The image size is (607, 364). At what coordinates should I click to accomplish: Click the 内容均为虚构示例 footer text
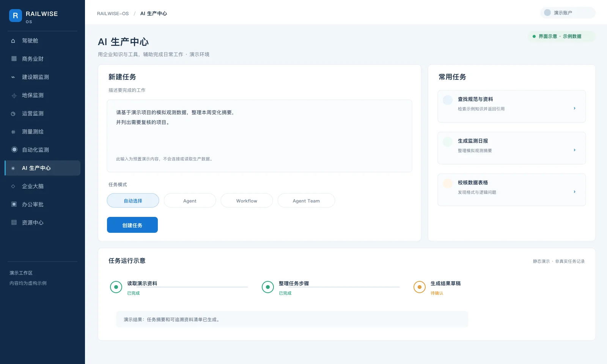tap(28, 283)
